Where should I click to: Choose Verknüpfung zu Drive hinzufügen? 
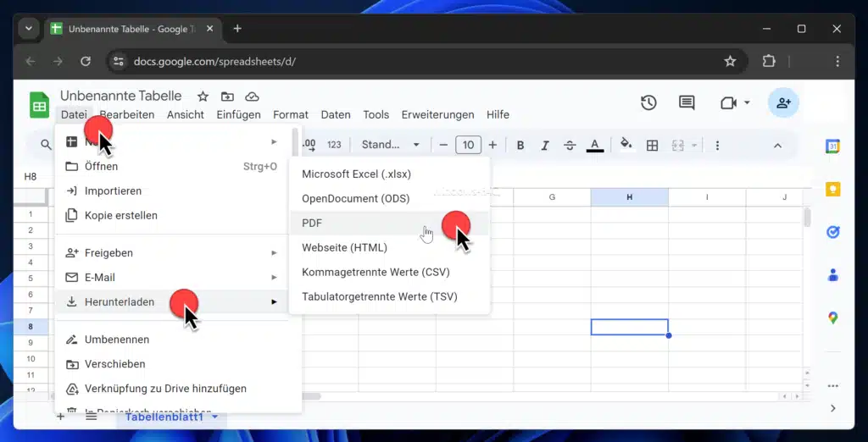point(172,389)
